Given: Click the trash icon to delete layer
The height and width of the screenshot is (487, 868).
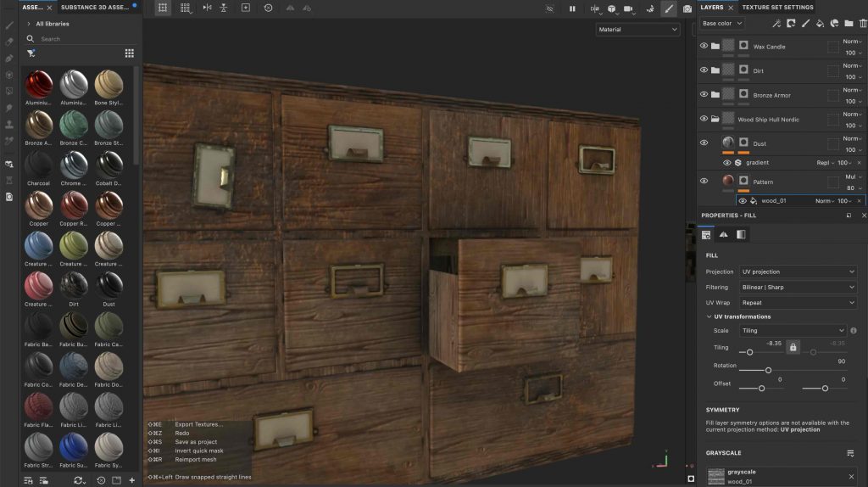Looking at the screenshot, I should tap(862, 24).
